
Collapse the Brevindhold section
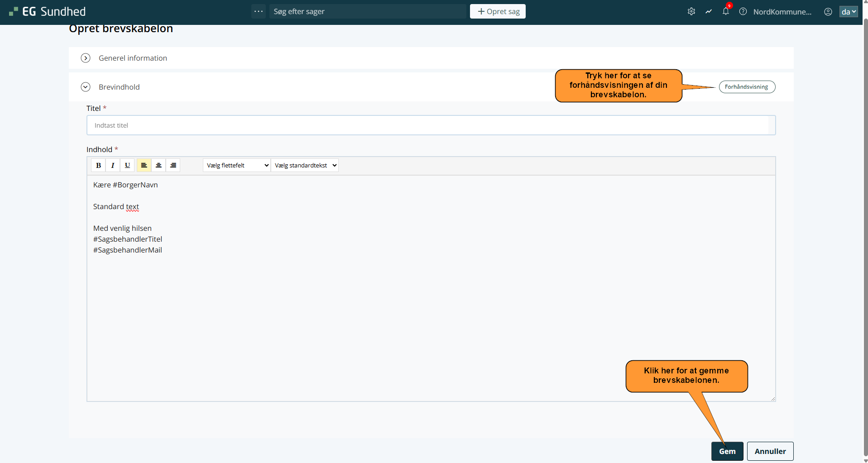coord(86,87)
